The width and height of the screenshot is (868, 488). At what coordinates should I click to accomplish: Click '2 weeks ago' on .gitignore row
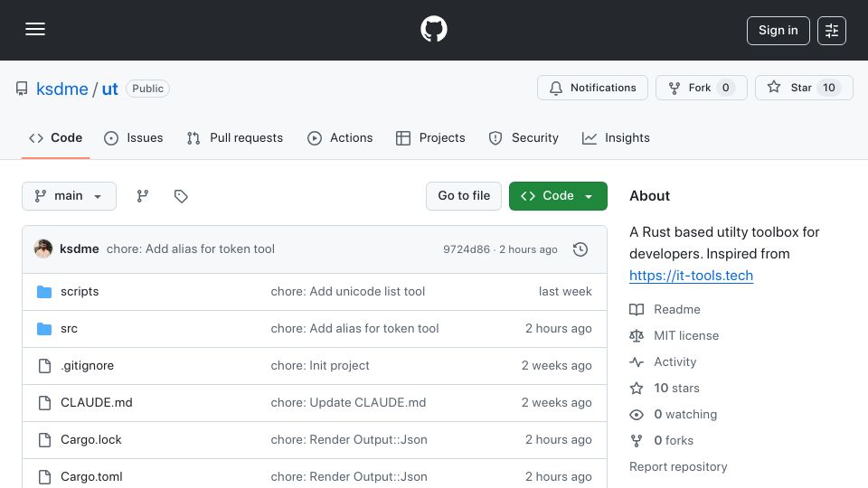coord(556,366)
